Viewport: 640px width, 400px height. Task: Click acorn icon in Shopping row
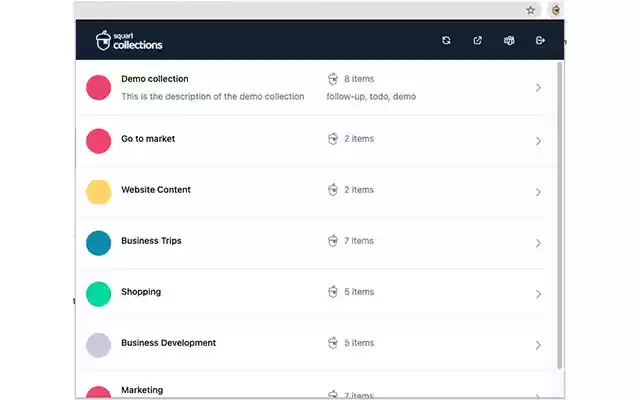tap(333, 292)
